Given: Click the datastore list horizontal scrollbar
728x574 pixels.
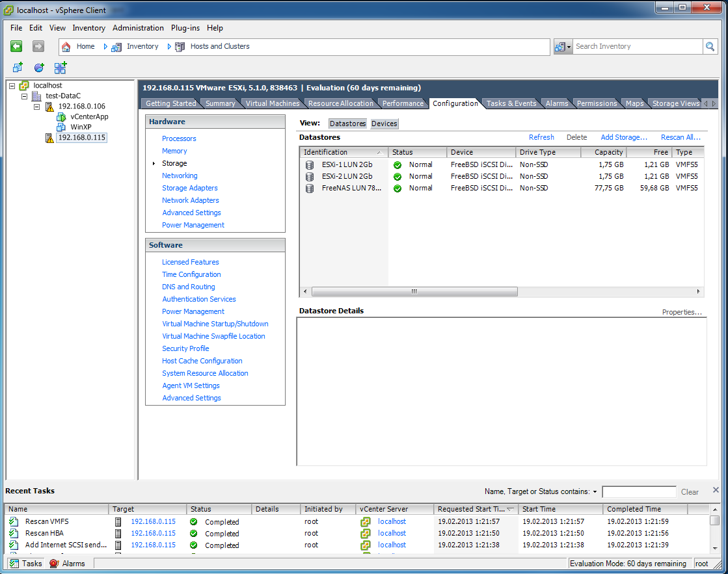Looking at the screenshot, I should (414, 291).
